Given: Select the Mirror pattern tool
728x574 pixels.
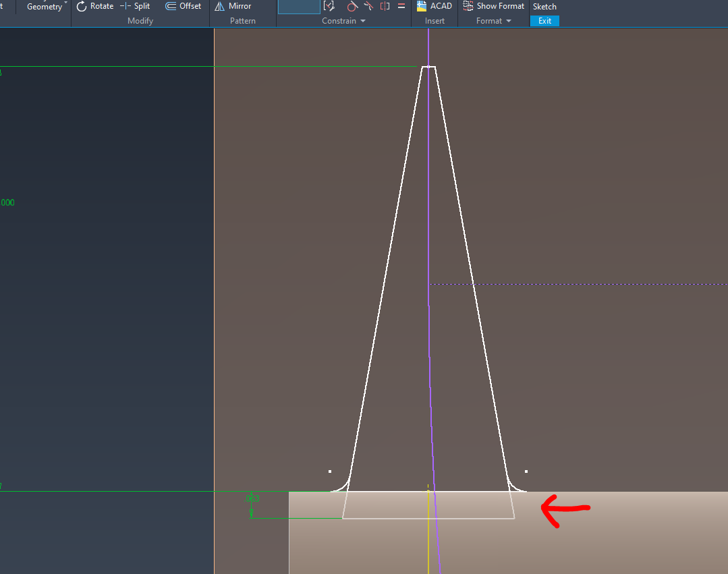Looking at the screenshot, I should click(233, 6).
